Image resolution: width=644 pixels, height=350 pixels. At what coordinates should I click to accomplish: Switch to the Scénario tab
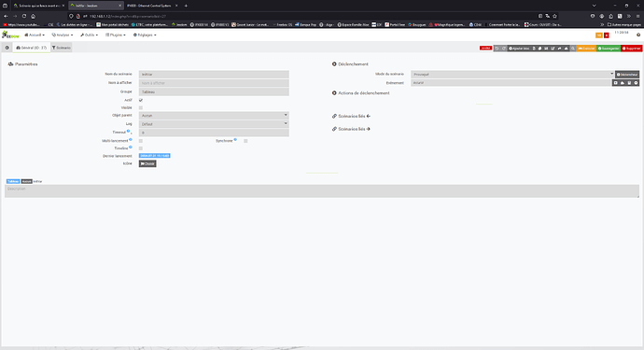click(x=62, y=48)
